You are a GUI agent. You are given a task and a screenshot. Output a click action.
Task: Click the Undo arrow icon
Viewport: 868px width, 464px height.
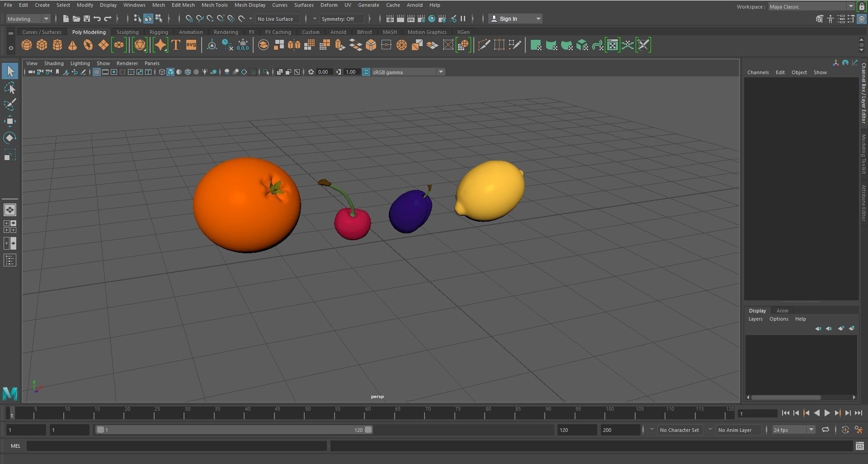tap(97, 19)
